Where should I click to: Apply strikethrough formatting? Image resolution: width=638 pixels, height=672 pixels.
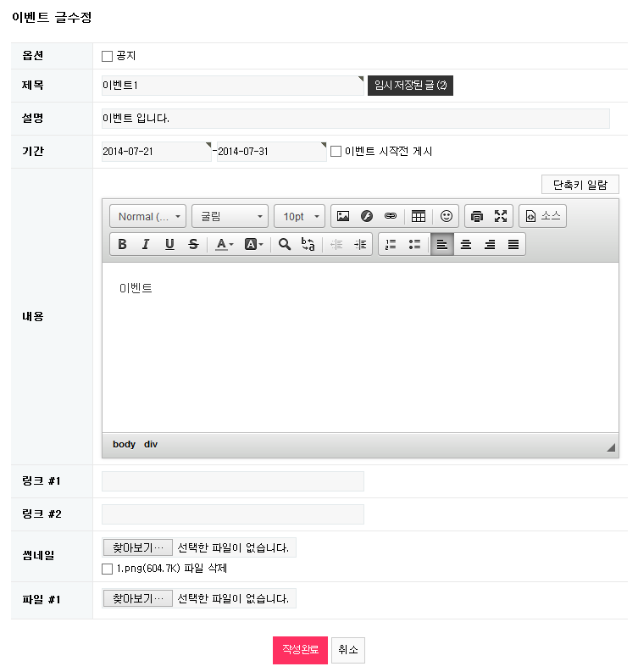pos(193,244)
